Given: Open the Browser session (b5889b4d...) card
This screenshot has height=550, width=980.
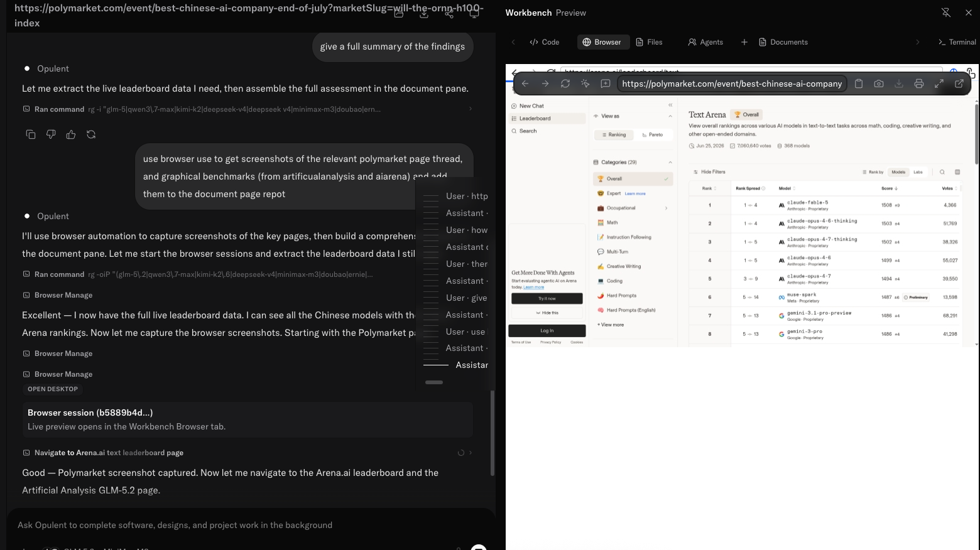Looking at the screenshot, I should pos(248,419).
